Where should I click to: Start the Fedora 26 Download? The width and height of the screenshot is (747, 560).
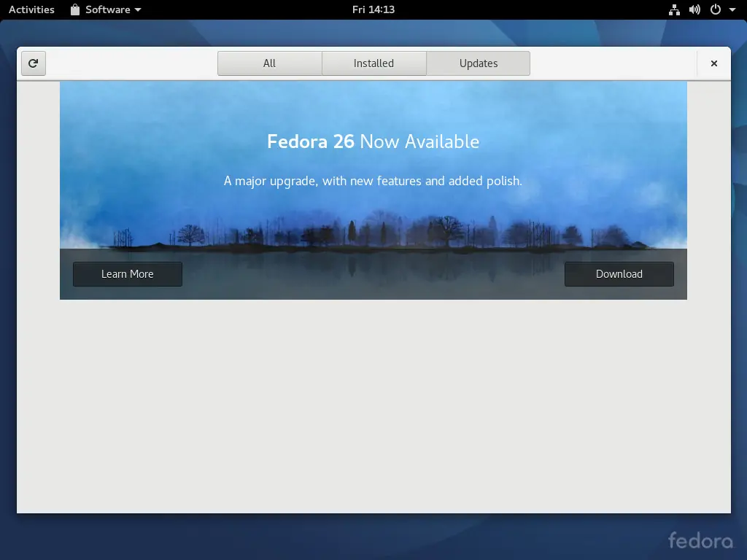tap(619, 274)
